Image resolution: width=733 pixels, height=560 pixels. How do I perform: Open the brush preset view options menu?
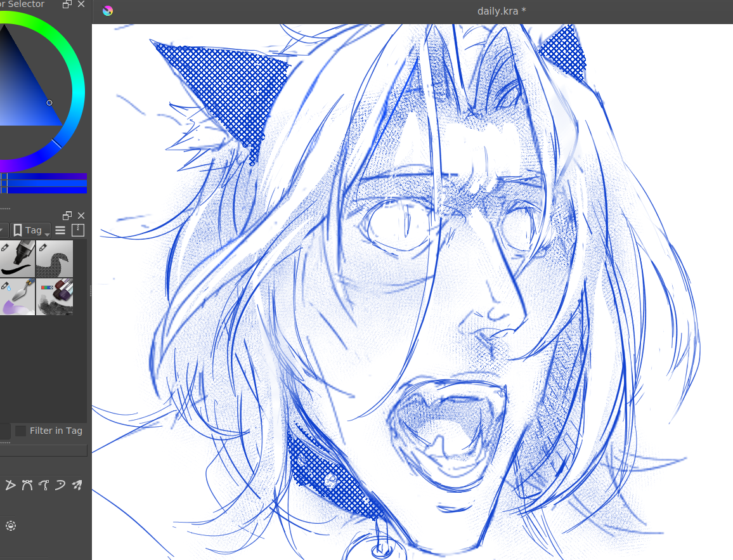[x=60, y=230]
